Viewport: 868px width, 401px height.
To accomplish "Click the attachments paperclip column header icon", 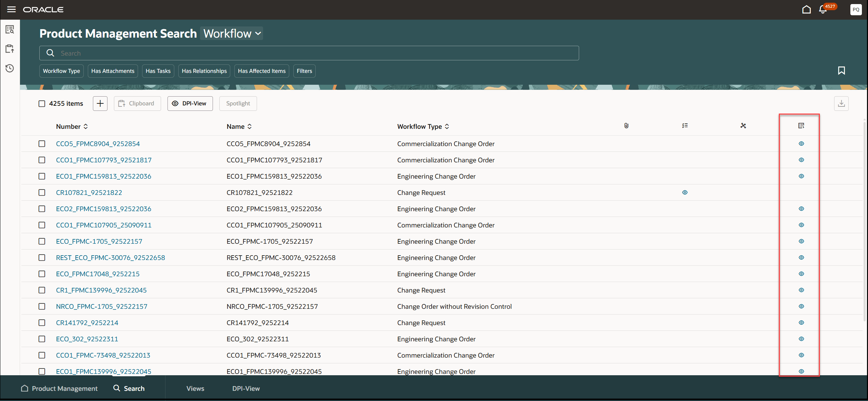I will 626,126.
